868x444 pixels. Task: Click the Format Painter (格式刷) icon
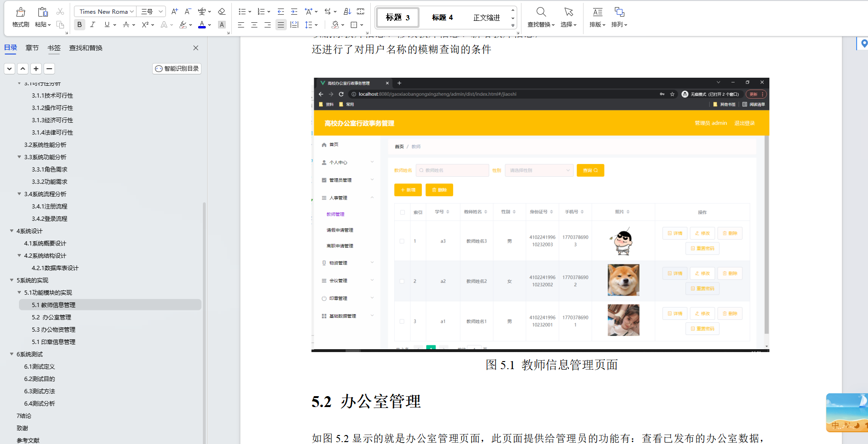click(x=20, y=12)
